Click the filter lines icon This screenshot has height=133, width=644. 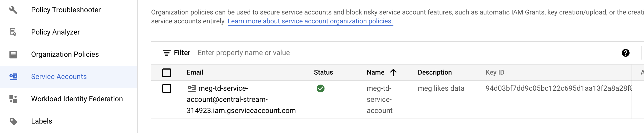point(166,53)
